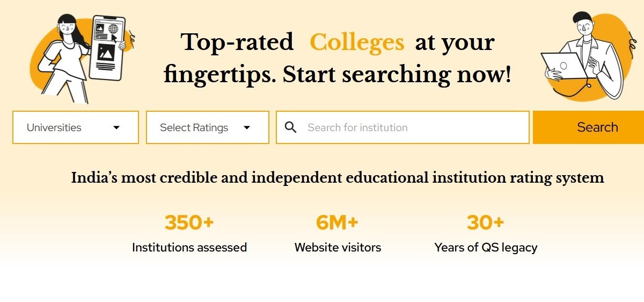644x302 pixels.
Task: Expand the Select Ratings dropdown arrow
Action: coord(247,128)
